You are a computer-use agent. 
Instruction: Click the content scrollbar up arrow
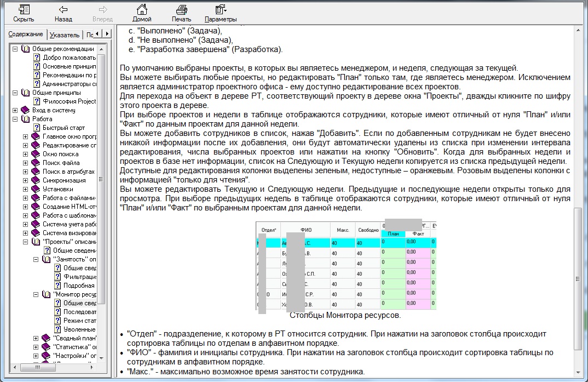click(x=578, y=30)
